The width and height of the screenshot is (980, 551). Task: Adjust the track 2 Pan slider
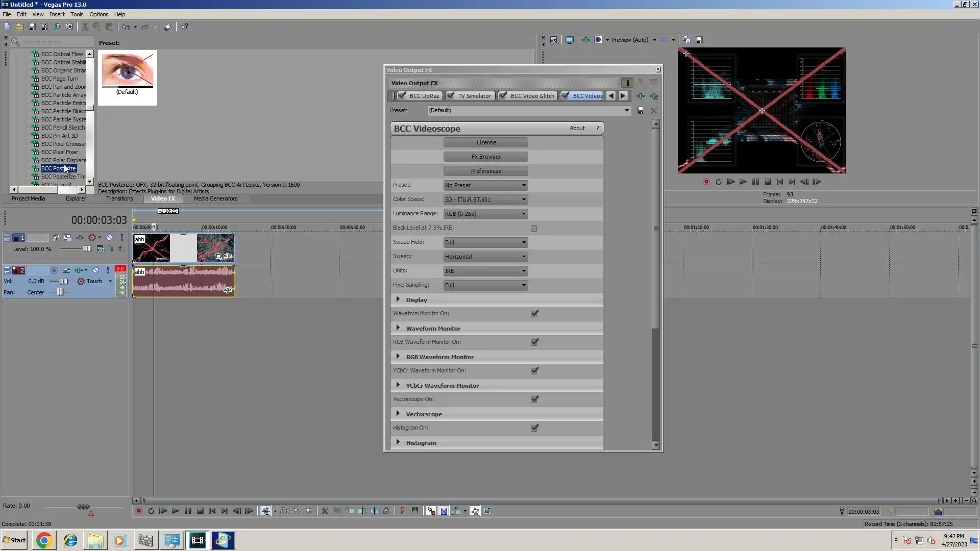point(60,292)
